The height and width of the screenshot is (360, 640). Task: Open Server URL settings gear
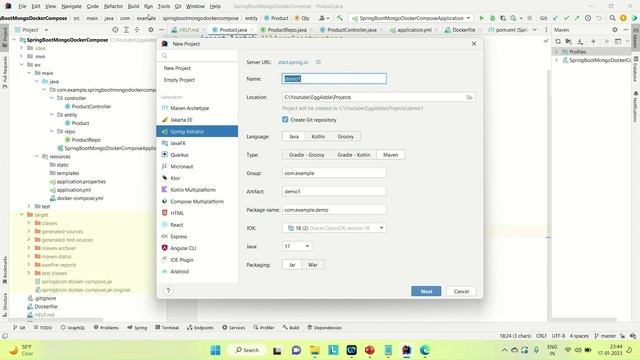click(318, 62)
